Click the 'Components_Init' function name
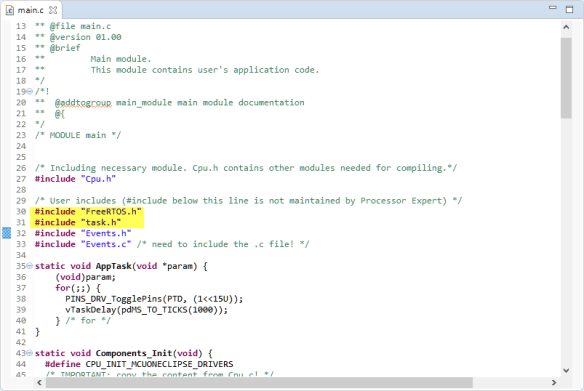Image resolution: width=584 pixels, height=391 pixels. click(134, 353)
